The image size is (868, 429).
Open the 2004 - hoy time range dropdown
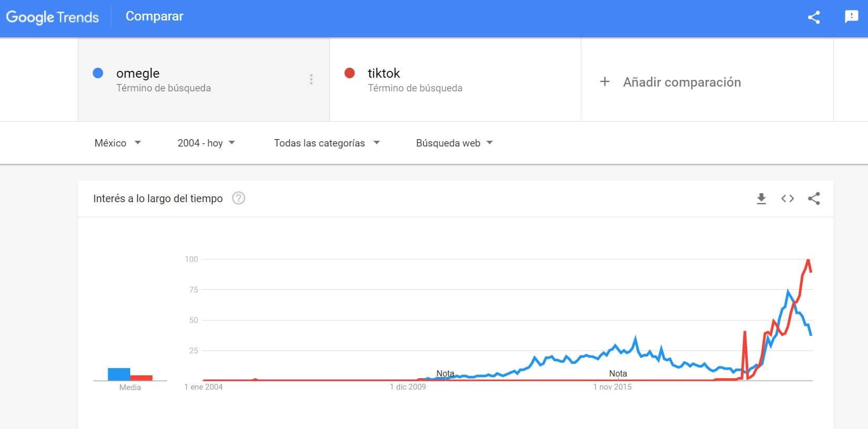pyautogui.click(x=206, y=143)
